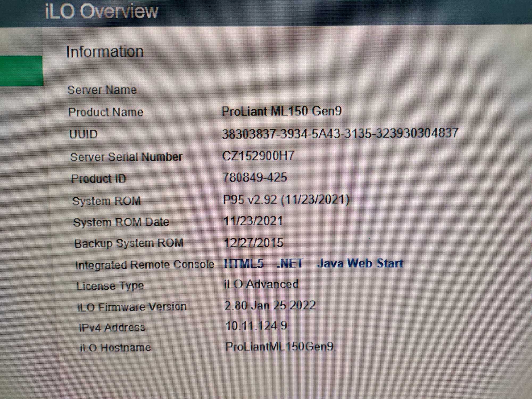Click the 'Integrated Remote Console' label
Image resolution: width=532 pixels, height=399 pixels.
145,265
